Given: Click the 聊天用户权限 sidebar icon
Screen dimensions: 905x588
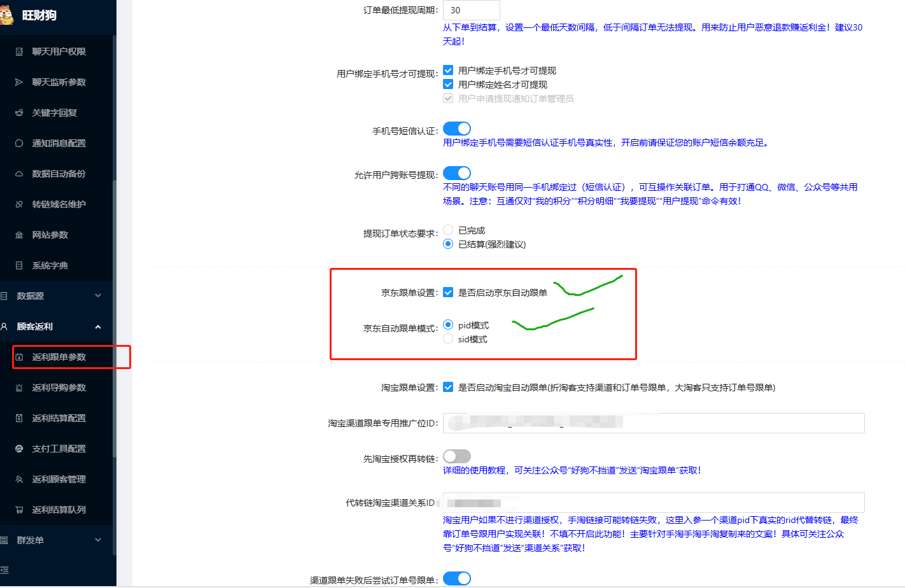Looking at the screenshot, I should coord(19,52).
